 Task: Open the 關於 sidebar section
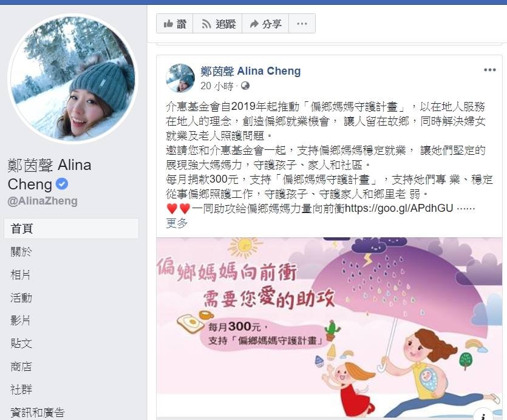coord(21,251)
